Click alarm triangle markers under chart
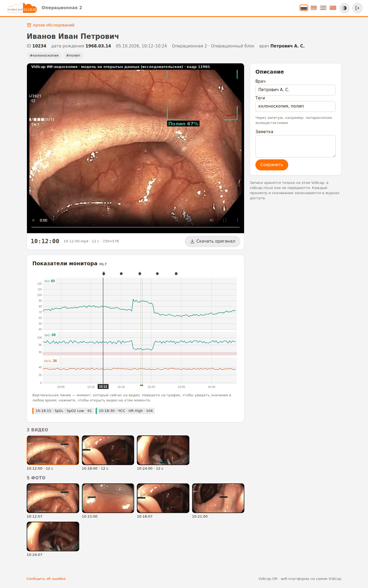 pyautogui.click(x=141, y=385)
